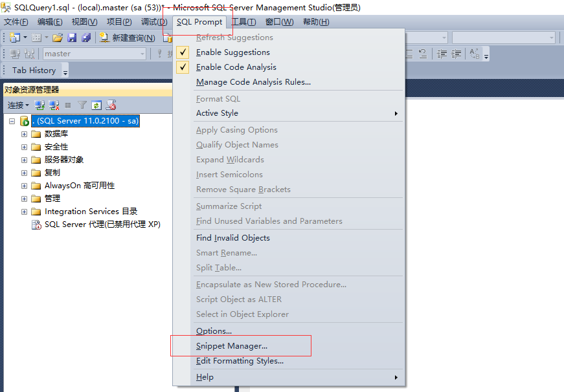Viewport: 564px width, 392px height.
Task: Click the Save floppy disk icon
Action: coord(72,38)
